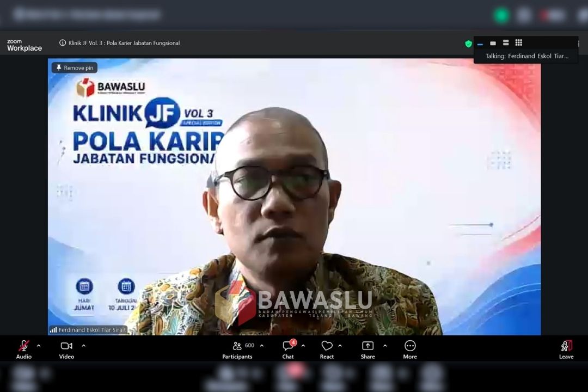Image resolution: width=588 pixels, height=392 pixels.
Task: Open the Participants panel
Action: [237, 350]
